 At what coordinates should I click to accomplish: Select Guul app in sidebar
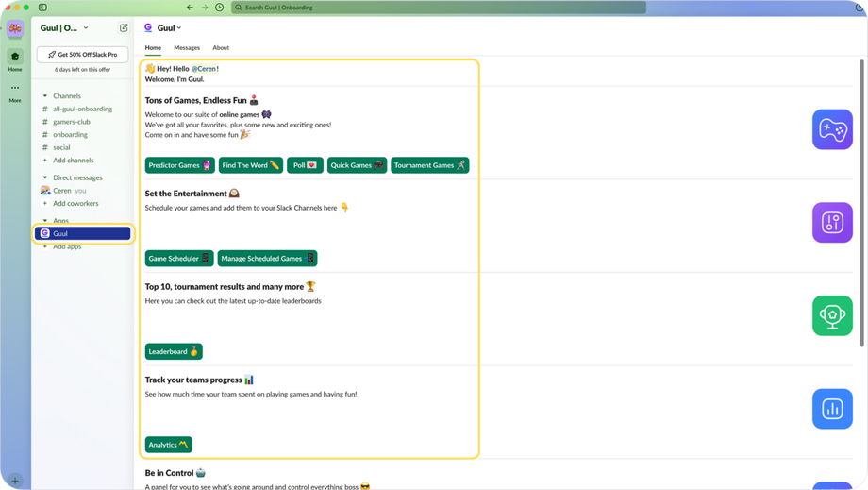click(x=82, y=233)
